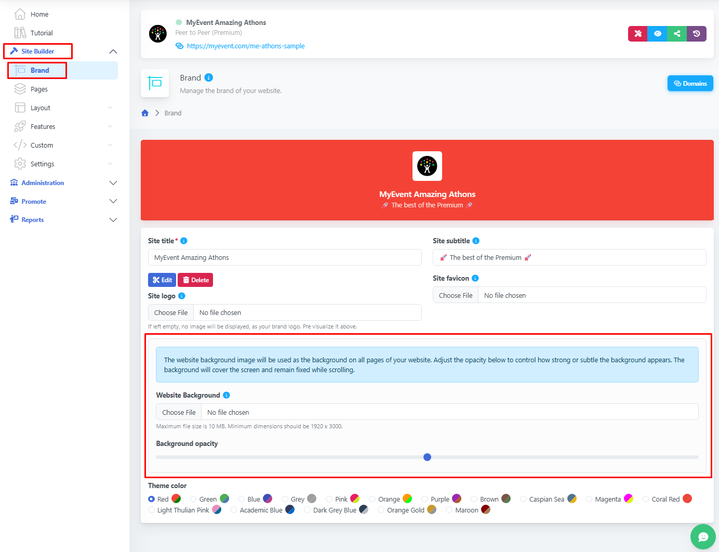Choose the Purple theme color option
Viewport: 719px width, 552px height.
tap(427, 498)
